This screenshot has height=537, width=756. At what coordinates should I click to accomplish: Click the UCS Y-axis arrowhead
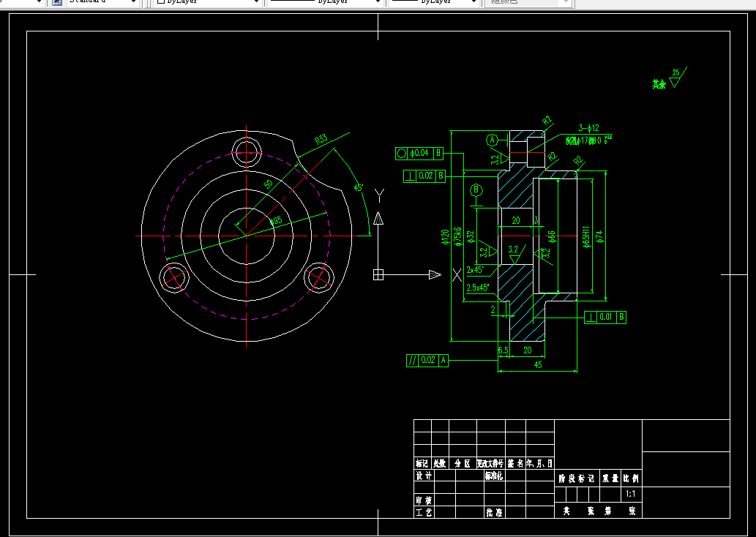379,218
